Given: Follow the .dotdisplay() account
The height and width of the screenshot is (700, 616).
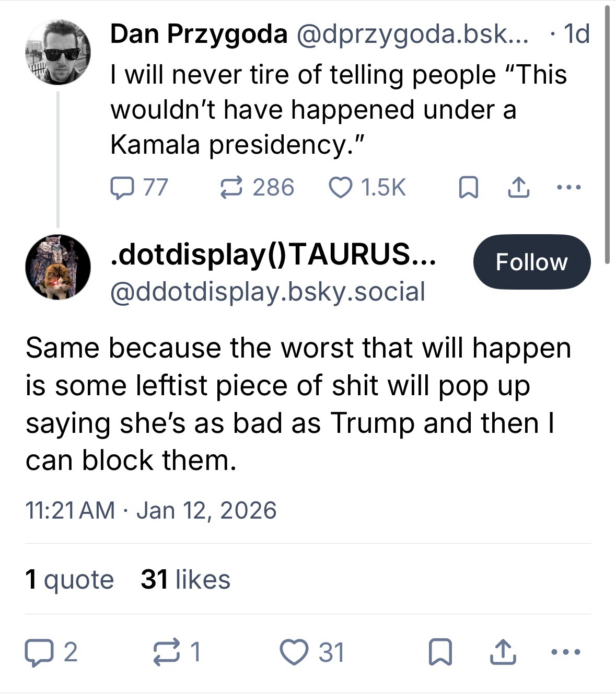Looking at the screenshot, I should (x=531, y=262).
